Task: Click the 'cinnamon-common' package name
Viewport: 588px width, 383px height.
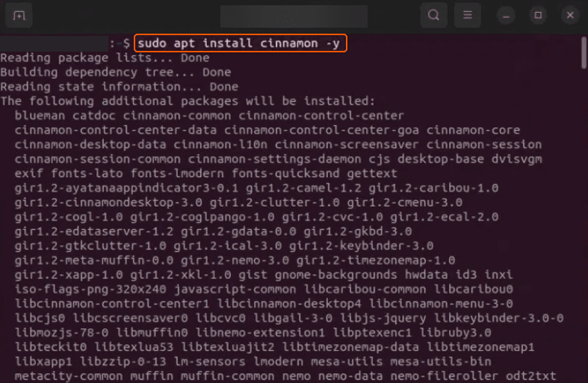Action: [177, 116]
